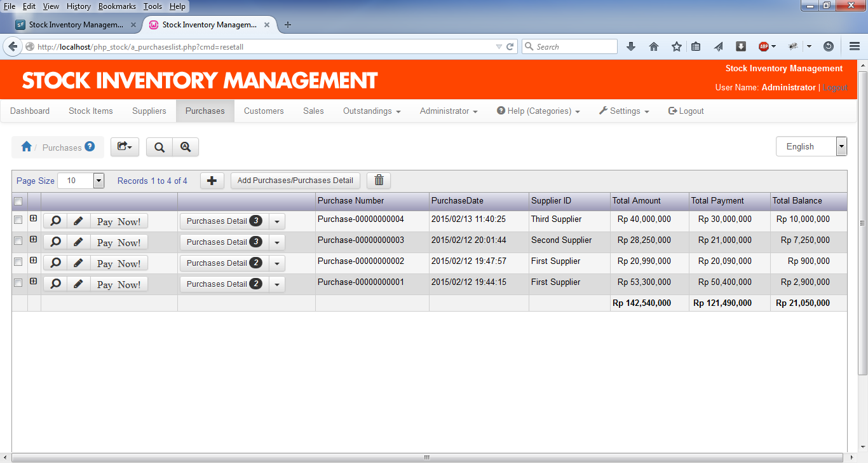Image resolution: width=868 pixels, height=463 pixels.
Task: Open Purchases Detail caret for Purchase-00000000001
Action: 277,284
